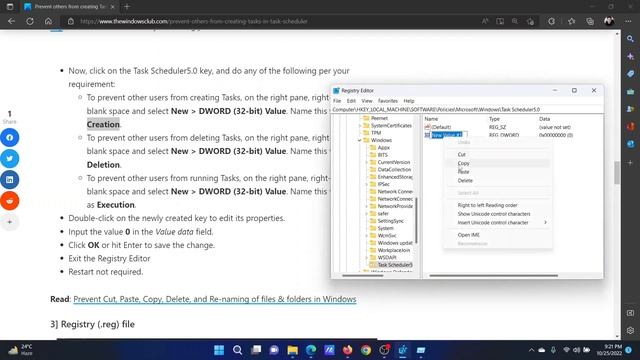Open File Explorer from the taskbar
Image resolution: width=640 pixels, height=360 pixels.
293,350
